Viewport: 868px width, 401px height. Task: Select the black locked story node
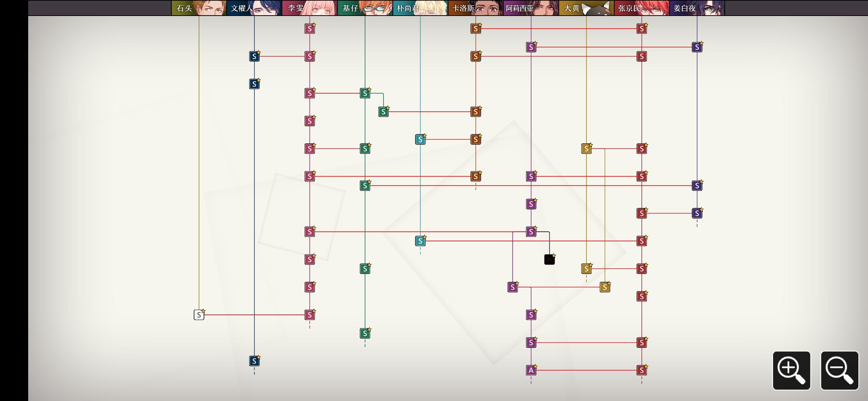point(549,260)
